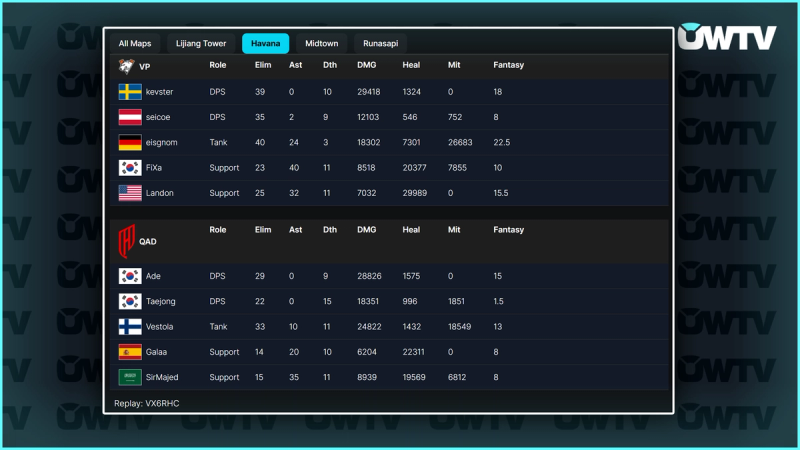Click kevster's damage value 29418
Image resolution: width=800 pixels, height=450 pixels.
[368, 92]
